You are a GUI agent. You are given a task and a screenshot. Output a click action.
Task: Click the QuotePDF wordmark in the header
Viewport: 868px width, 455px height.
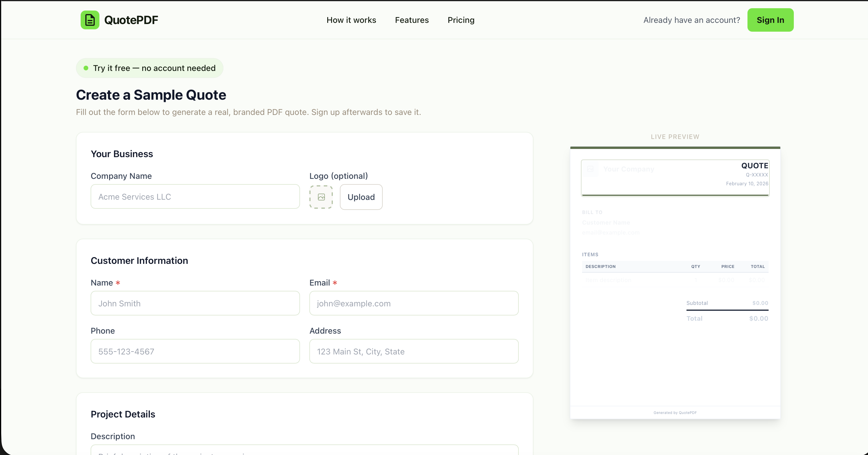click(x=131, y=20)
